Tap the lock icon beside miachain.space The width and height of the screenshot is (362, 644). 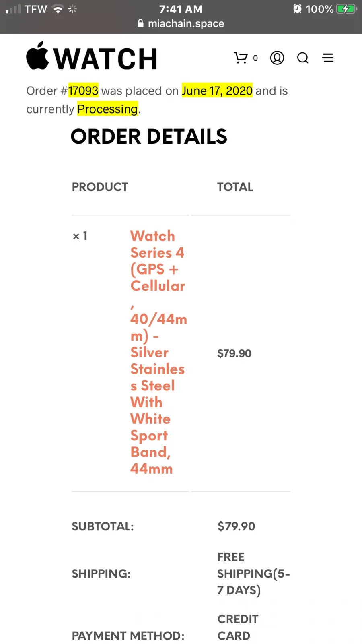coord(140,23)
